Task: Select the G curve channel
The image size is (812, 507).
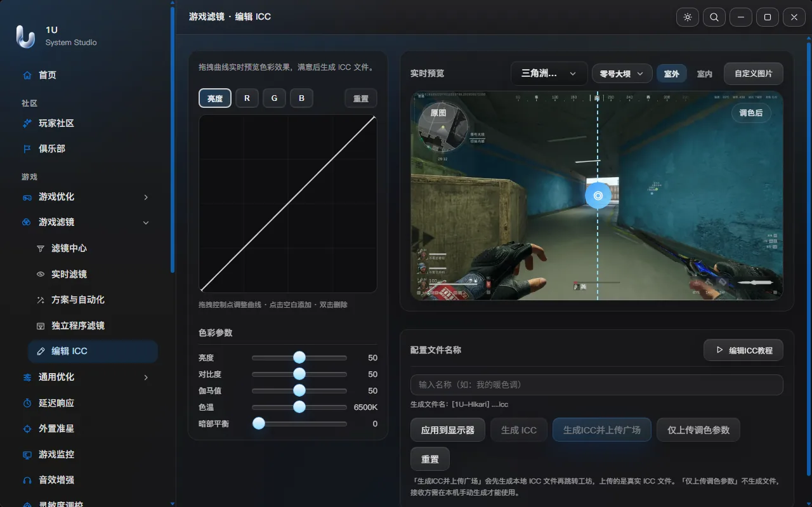Action: click(x=275, y=98)
